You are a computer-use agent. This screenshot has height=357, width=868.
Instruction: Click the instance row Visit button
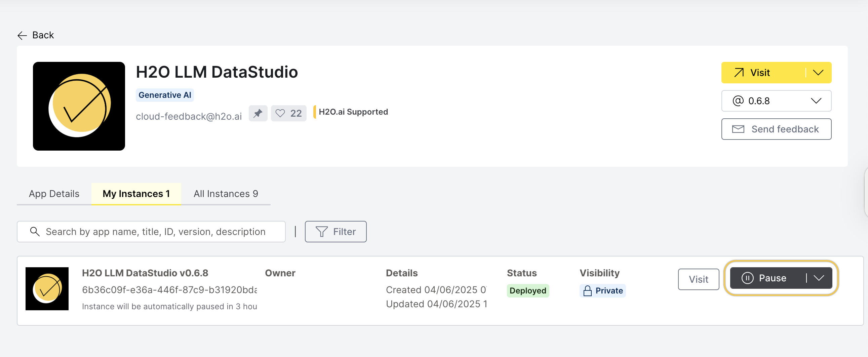pos(698,279)
